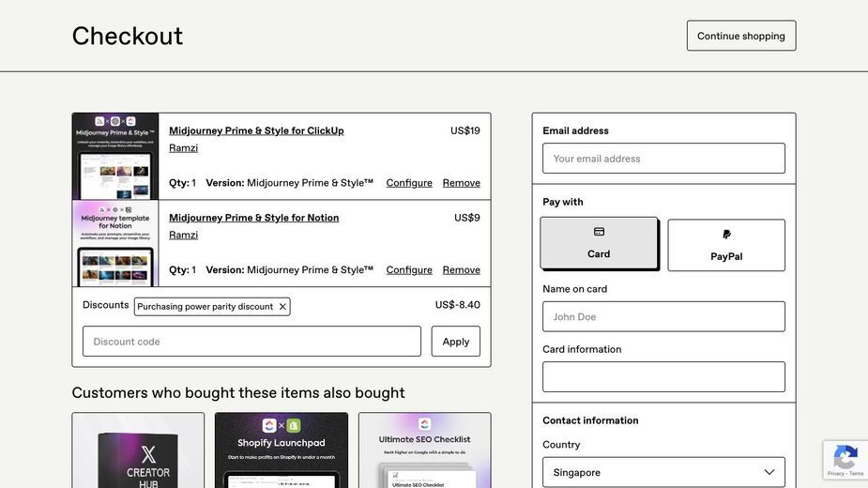Select Card payment method

pos(599,243)
